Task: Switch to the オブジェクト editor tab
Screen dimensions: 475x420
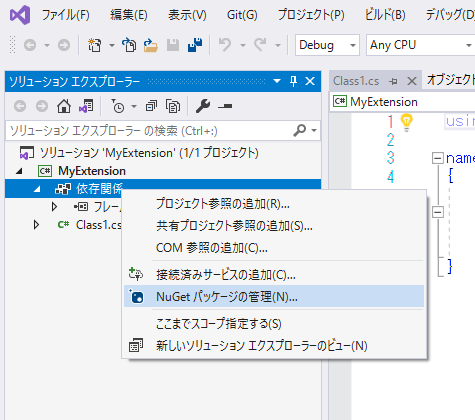Action: pos(451,80)
